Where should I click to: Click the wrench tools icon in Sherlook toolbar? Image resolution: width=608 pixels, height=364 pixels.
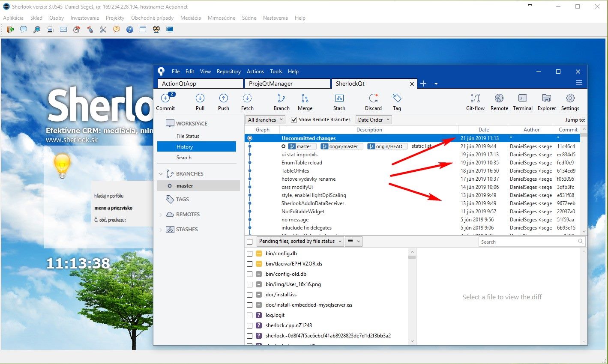point(103,30)
